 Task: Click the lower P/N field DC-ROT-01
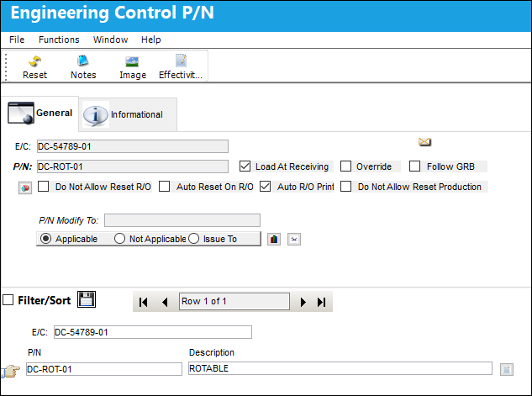coord(104,369)
